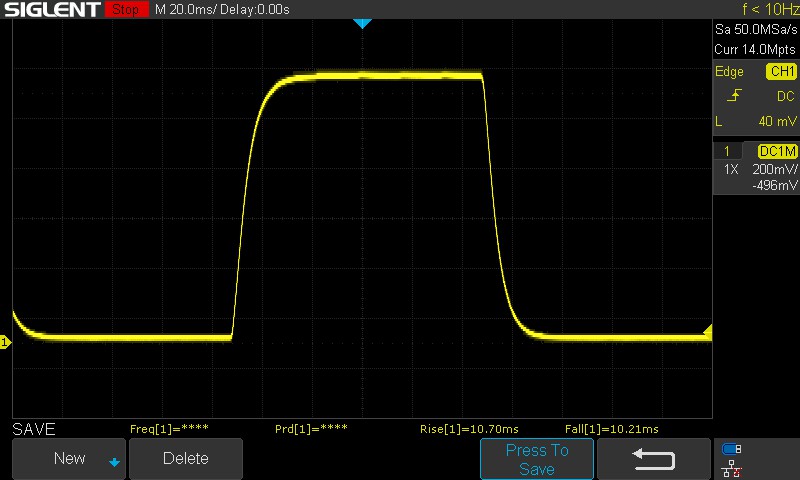The image size is (800, 480).
Task: Click the CH1 trigger source label
Action: [x=781, y=71]
